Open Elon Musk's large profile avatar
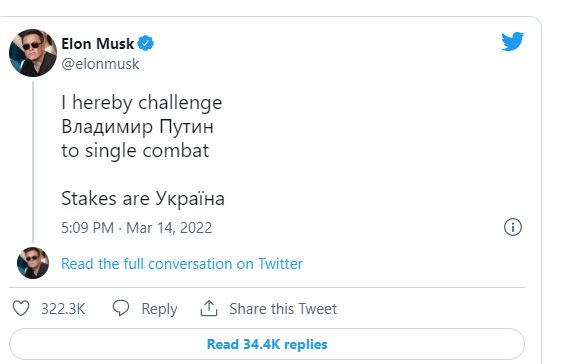 (x=33, y=53)
